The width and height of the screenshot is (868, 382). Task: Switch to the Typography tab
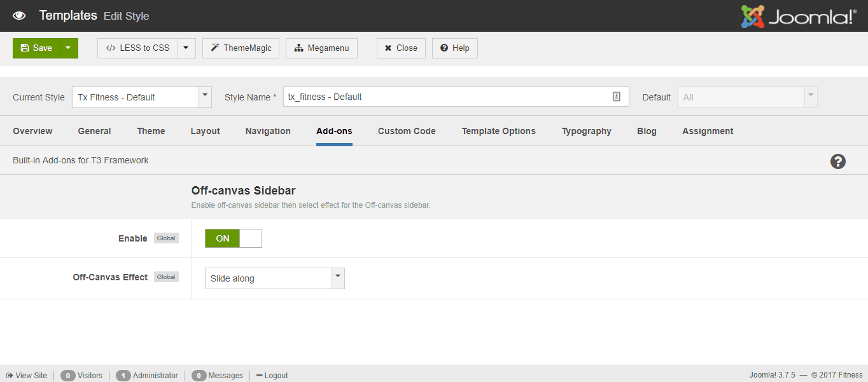586,131
